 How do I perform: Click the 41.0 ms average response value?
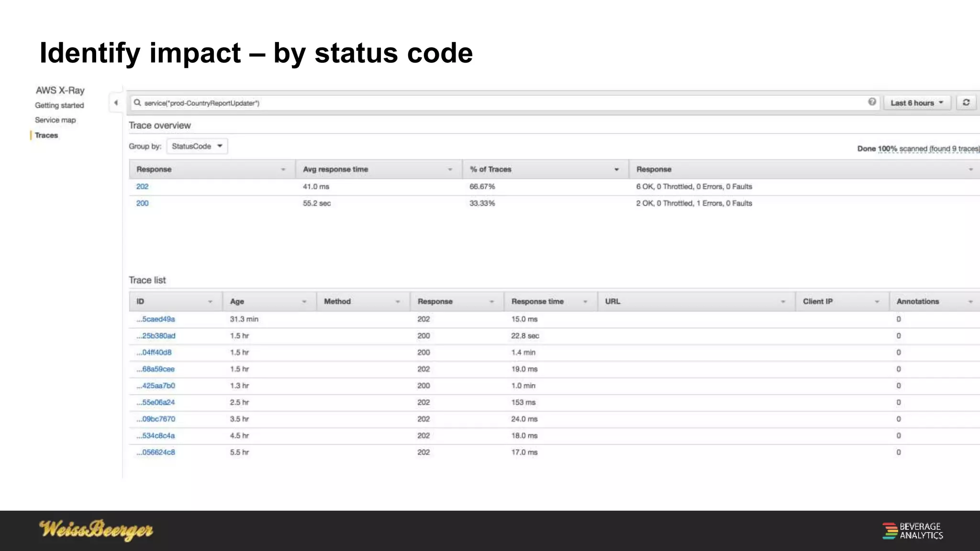(316, 187)
